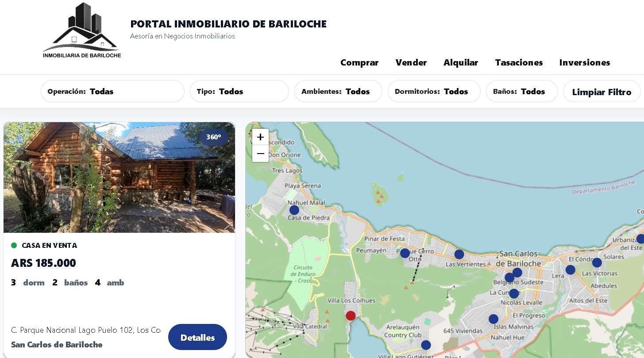Click the blue marker near Arelauquén Country Club
Image resolution: width=644 pixels, height=358 pixels.
pos(426,345)
